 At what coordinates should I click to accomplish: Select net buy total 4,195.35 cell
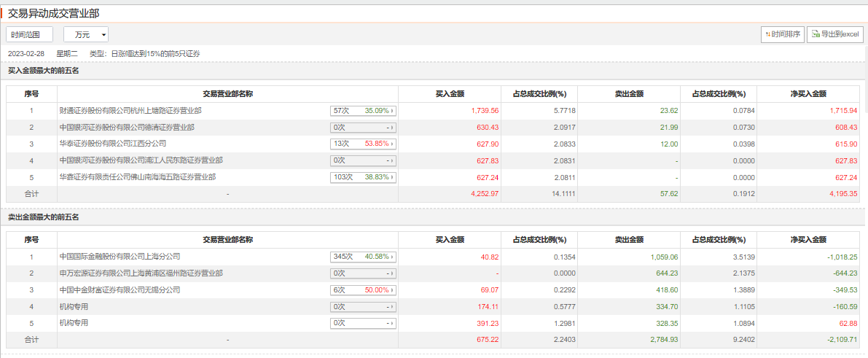[x=809, y=194]
